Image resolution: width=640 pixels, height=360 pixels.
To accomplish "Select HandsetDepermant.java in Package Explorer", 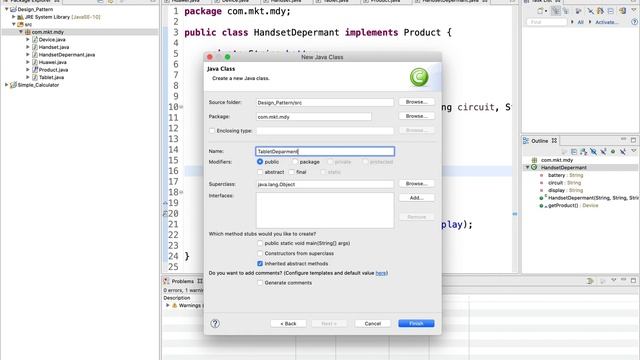I will coord(67,55).
